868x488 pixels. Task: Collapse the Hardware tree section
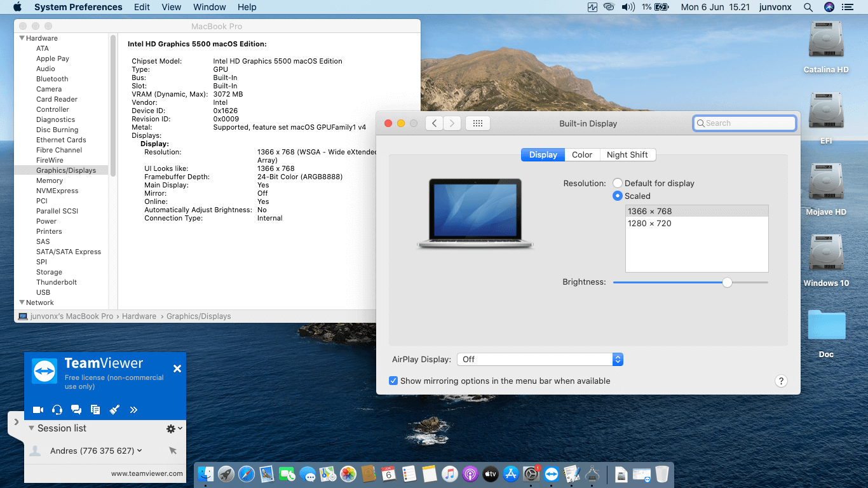pyautogui.click(x=22, y=38)
